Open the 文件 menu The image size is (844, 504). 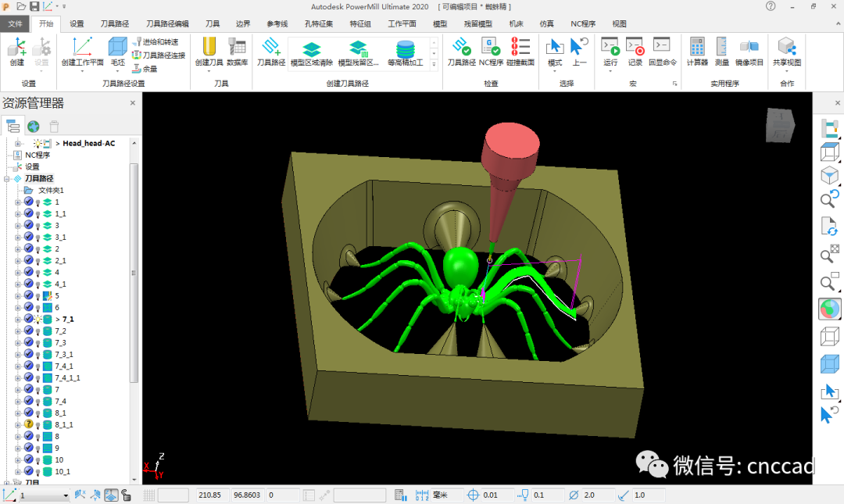coord(16,23)
